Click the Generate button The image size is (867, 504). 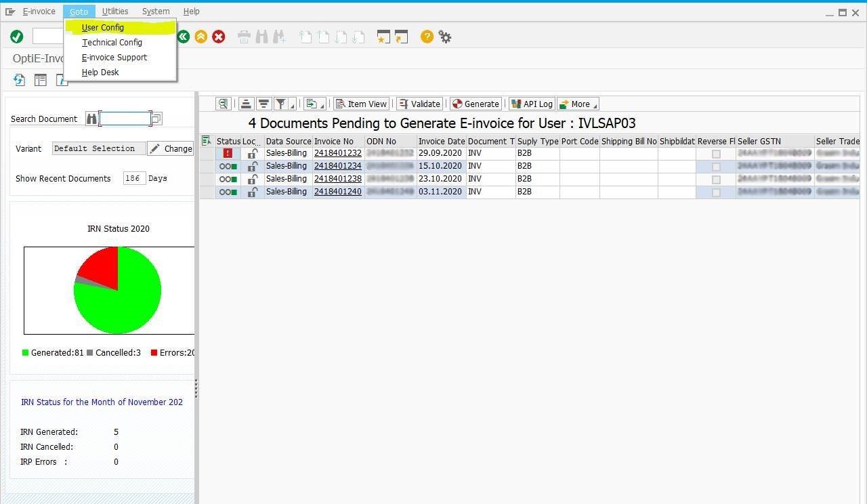(475, 104)
